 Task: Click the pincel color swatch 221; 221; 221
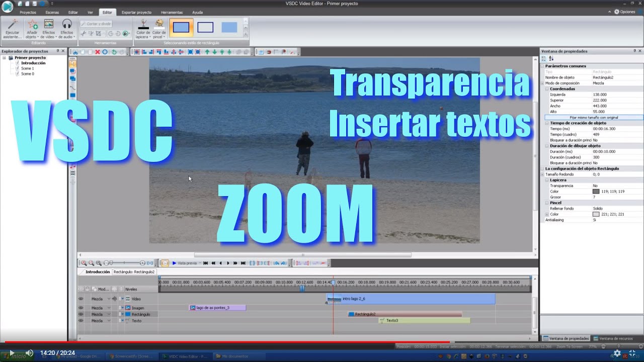tap(596, 214)
